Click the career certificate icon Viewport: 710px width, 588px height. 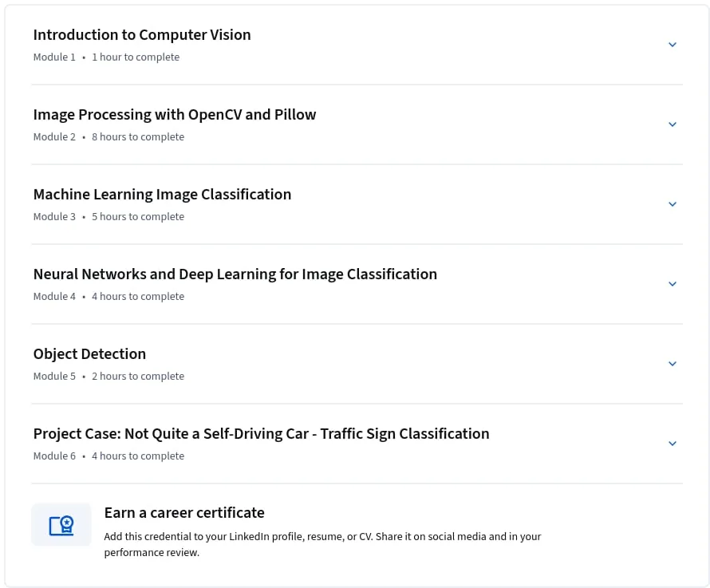point(61,525)
